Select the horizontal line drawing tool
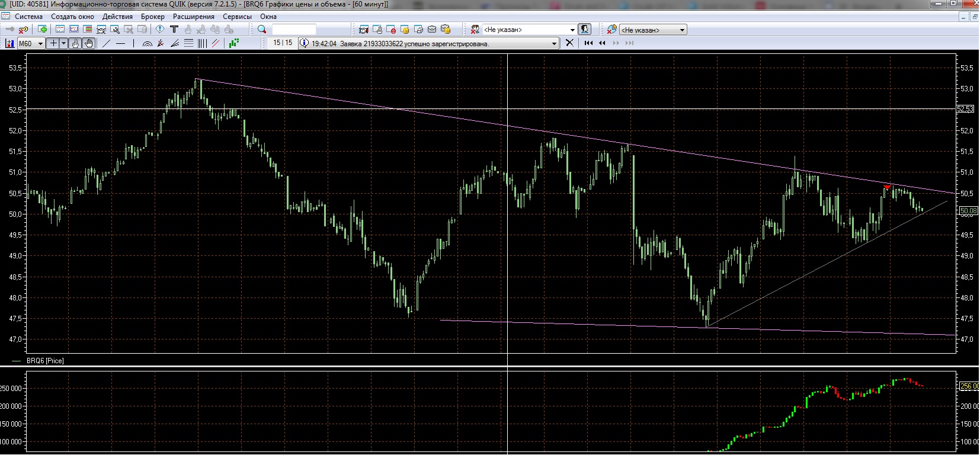The height and width of the screenshot is (455, 980). tap(120, 43)
